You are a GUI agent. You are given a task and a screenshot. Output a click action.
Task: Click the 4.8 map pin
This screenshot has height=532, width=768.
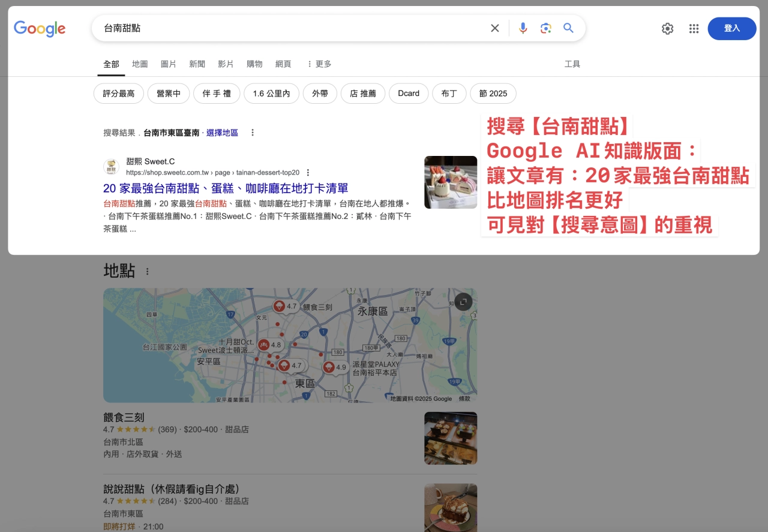pos(270,345)
